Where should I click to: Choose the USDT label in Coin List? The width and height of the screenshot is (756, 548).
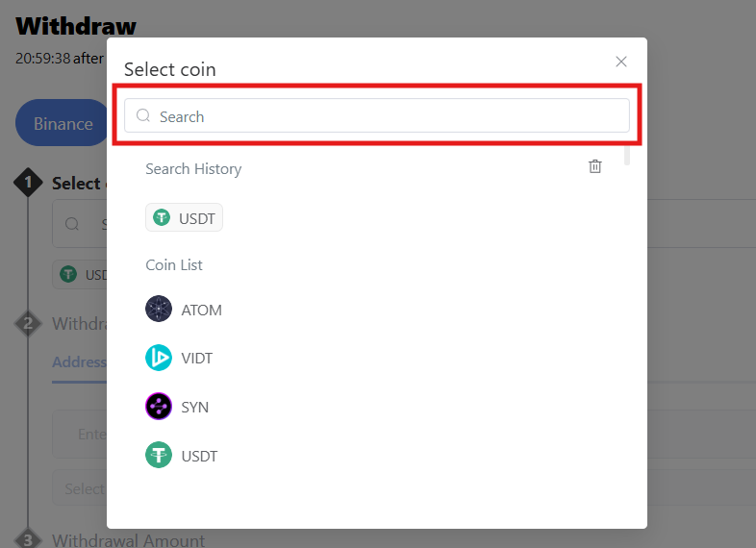click(199, 456)
